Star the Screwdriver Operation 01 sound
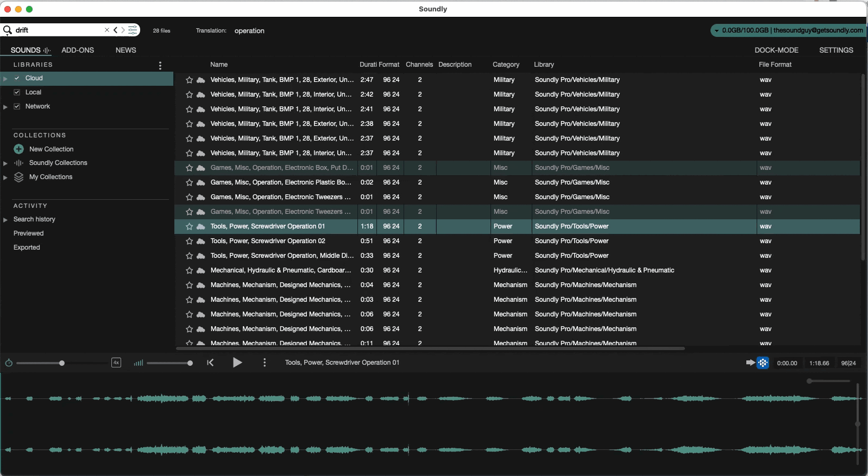 tap(189, 226)
